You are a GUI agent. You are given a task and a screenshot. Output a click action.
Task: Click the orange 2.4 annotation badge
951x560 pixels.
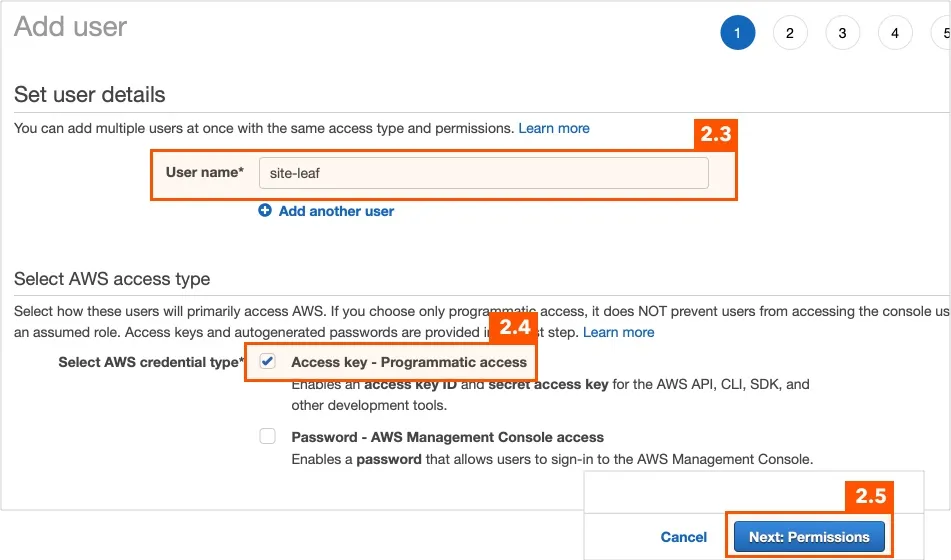coord(515,328)
